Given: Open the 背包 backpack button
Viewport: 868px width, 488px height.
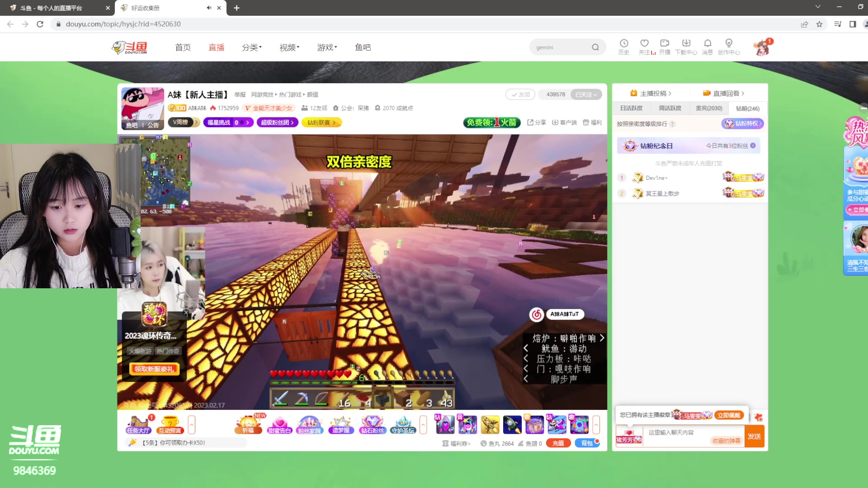Looking at the screenshot, I should pyautogui.click(x=587, y=443).
